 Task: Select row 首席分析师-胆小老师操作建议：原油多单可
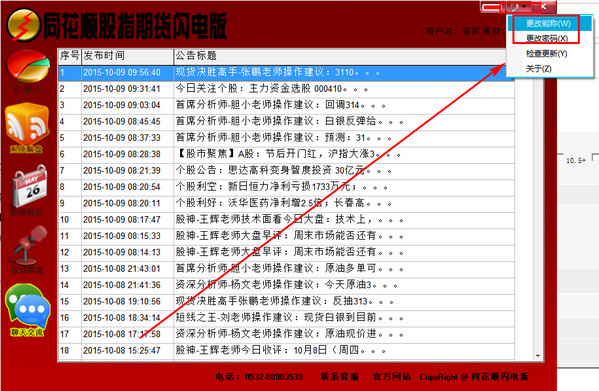point(286,269)
